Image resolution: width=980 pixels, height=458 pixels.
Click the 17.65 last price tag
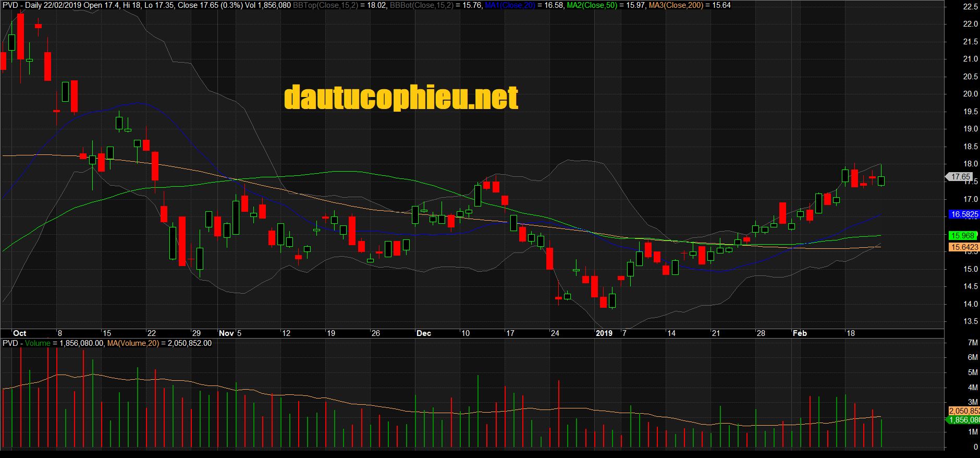tap(960, 177)
